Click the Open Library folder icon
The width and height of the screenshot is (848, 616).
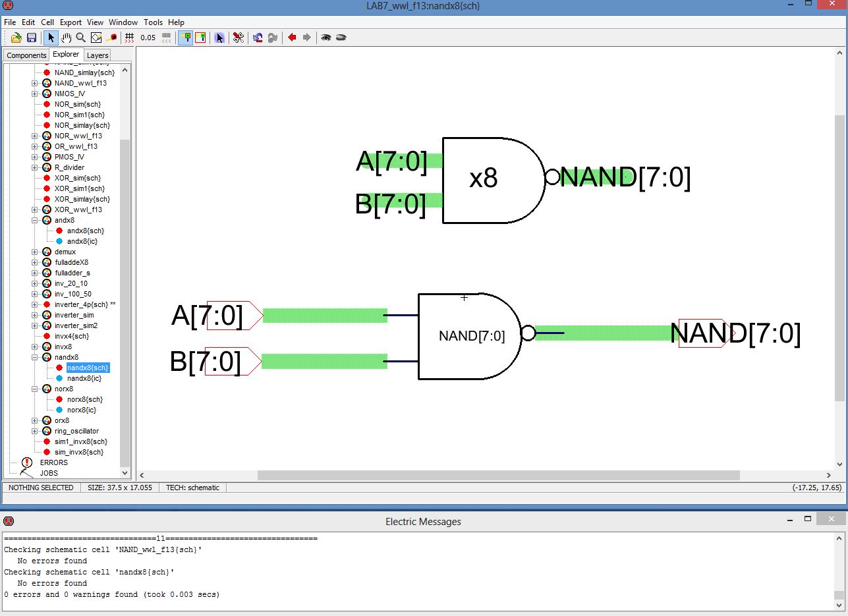tap(16, 38)
